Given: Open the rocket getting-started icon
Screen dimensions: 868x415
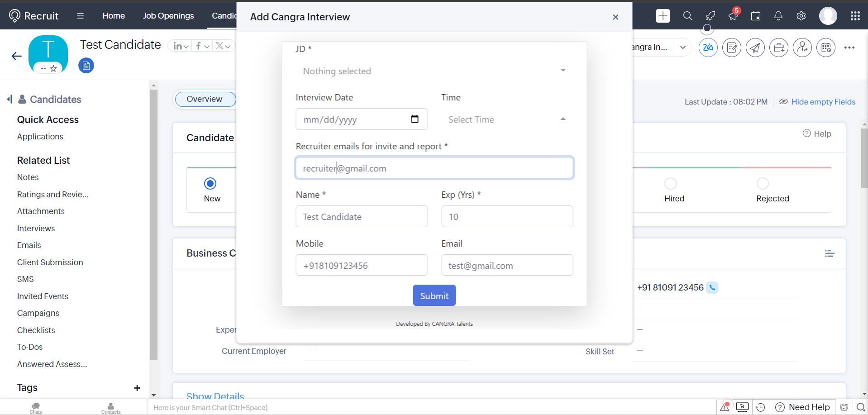Looking at the screenshot, I should click(711, 16).
